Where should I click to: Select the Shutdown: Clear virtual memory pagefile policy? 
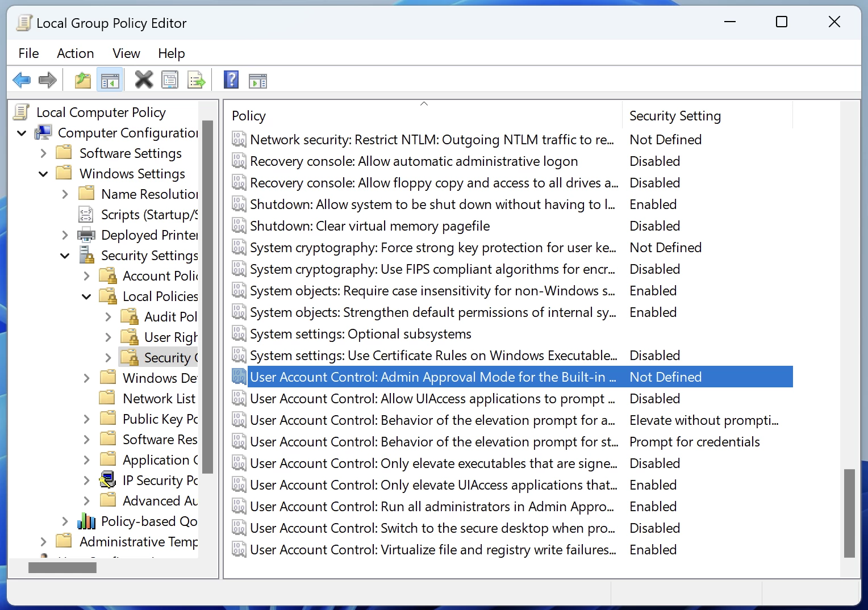click(369, 225)
